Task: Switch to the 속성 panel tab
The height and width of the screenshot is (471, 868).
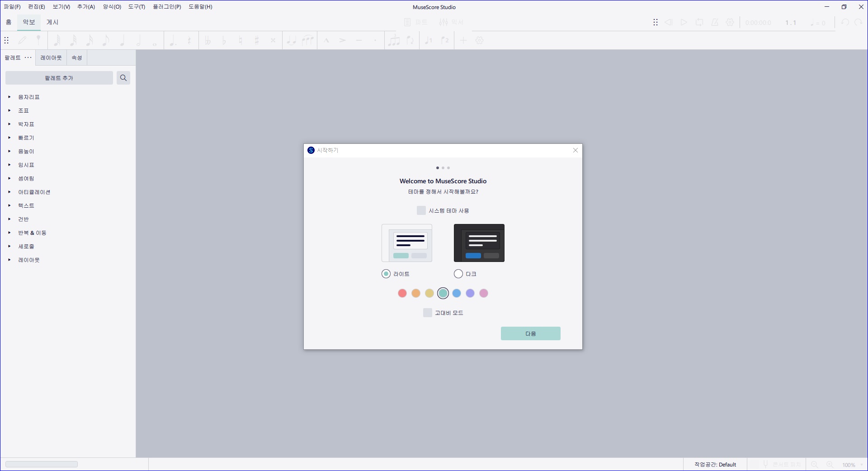Action: click(77, 58)
